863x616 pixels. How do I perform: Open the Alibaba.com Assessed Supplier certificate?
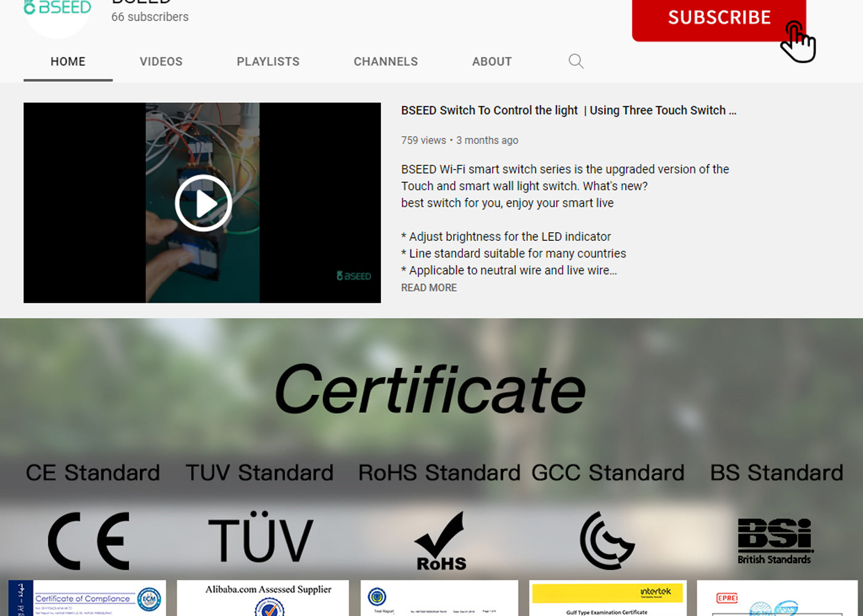(x=263, y=598)
